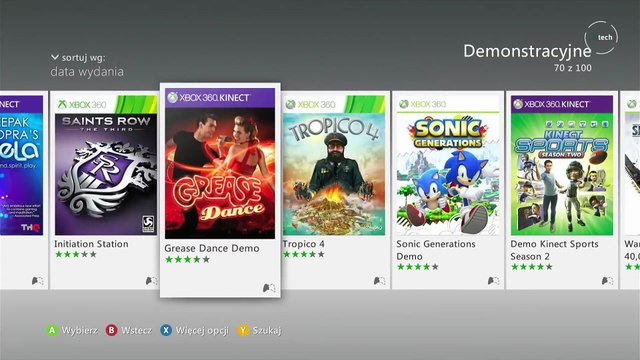Screen dimensions: 640x360
Task: Select the Tropico 4 cover art
Action: [x=334, y=165]
